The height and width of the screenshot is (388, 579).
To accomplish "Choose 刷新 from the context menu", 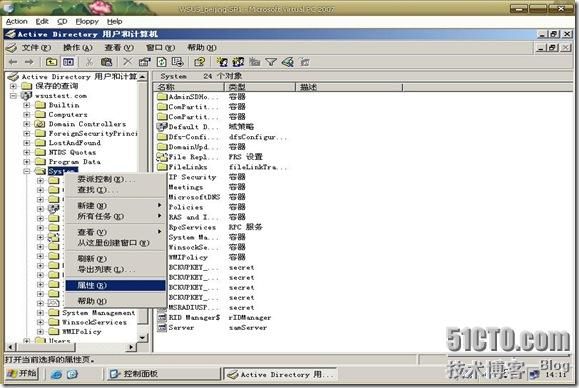I will click(115, 258).
